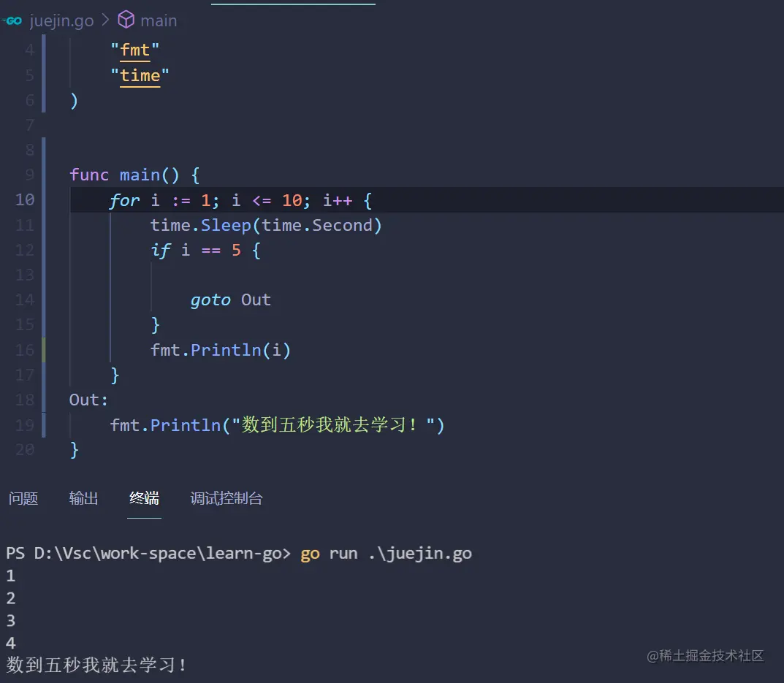Open the 调试控制台 panel tab
Screen dimensions: 784x683
pyautogui.click(x=226, y=498)
